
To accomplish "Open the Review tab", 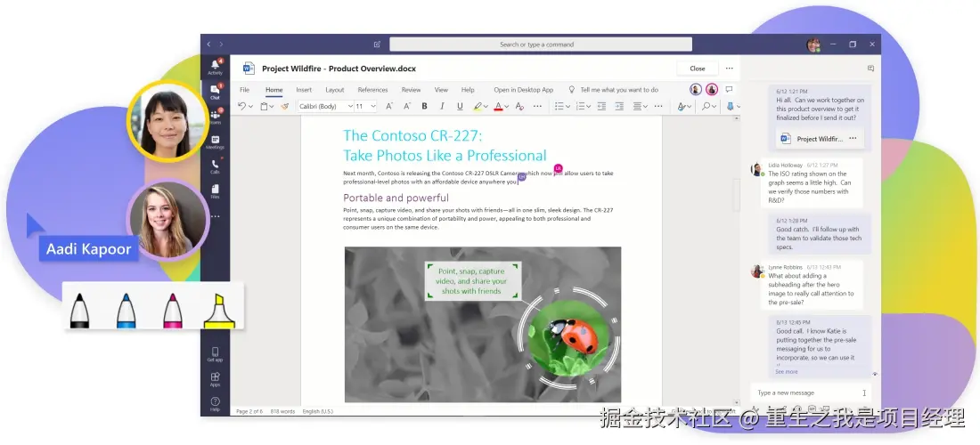I will pyautogui.click(x=411, y=90).
